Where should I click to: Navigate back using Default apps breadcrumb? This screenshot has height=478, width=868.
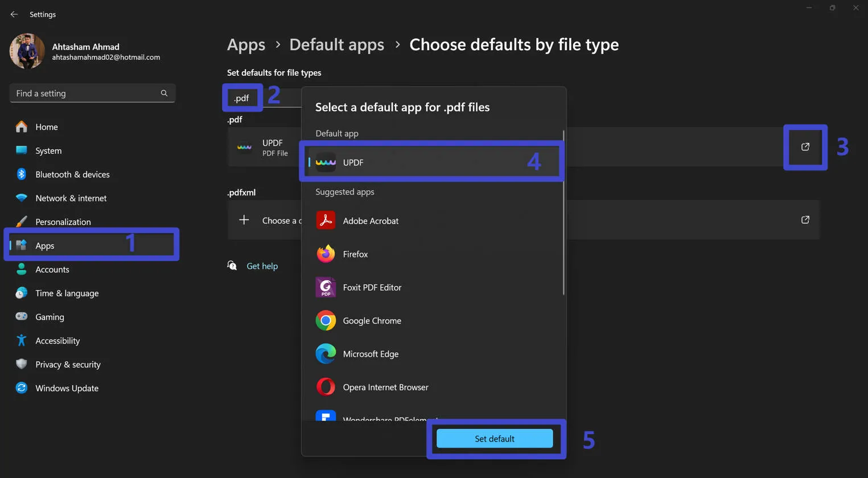(x=336, y=44)
